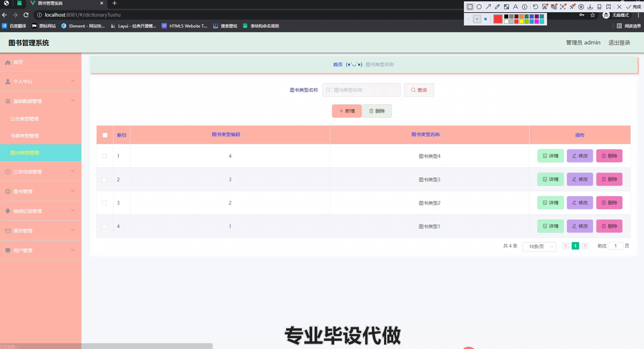The image size is (644, 349).
Task: Expand the 图书管理 menu
Action: pos(41,191)
